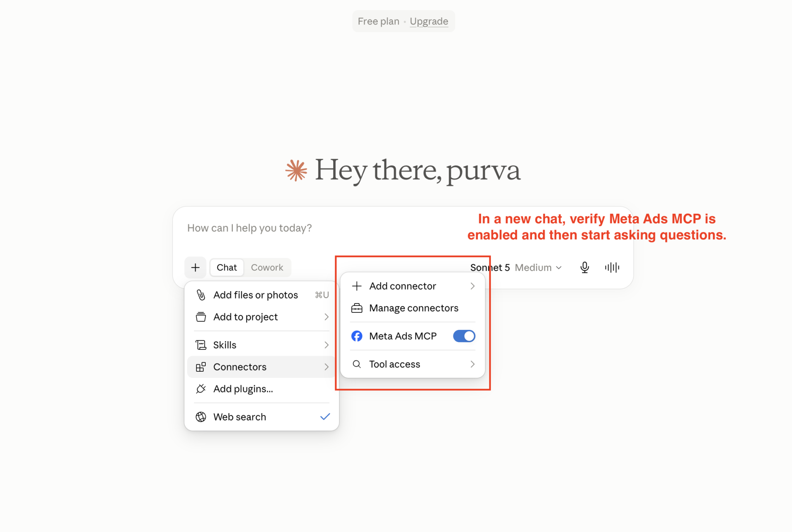The height and width of the screenshot is (532, 792).
Task: Click the Skills scroll icon
Action: pos(201,345)
